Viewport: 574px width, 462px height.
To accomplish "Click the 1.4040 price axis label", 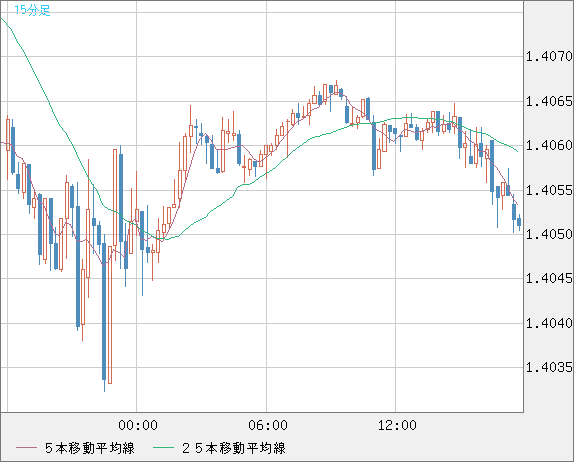I will tap(549, 323).
